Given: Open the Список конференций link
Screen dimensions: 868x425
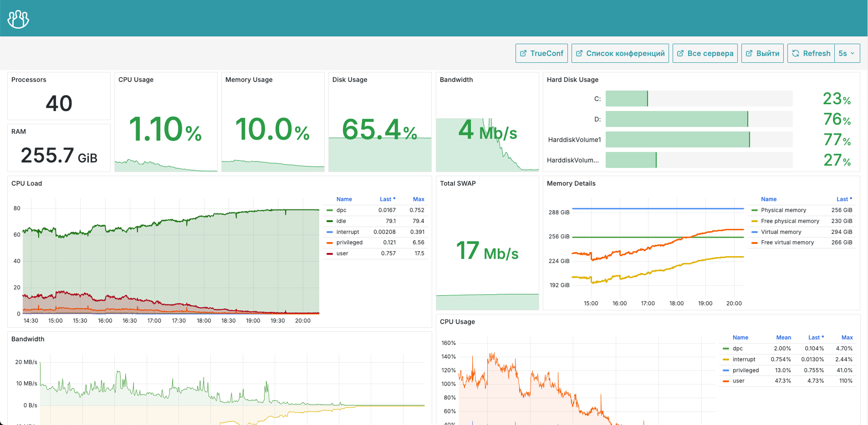Looking at the screenshot, I should 625,53.
